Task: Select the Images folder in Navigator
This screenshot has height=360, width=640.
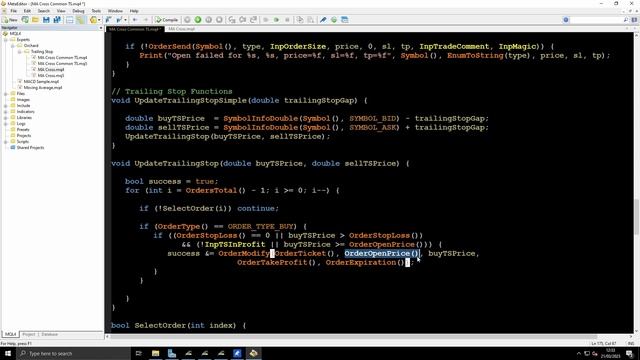Action: tap(23, 100)
